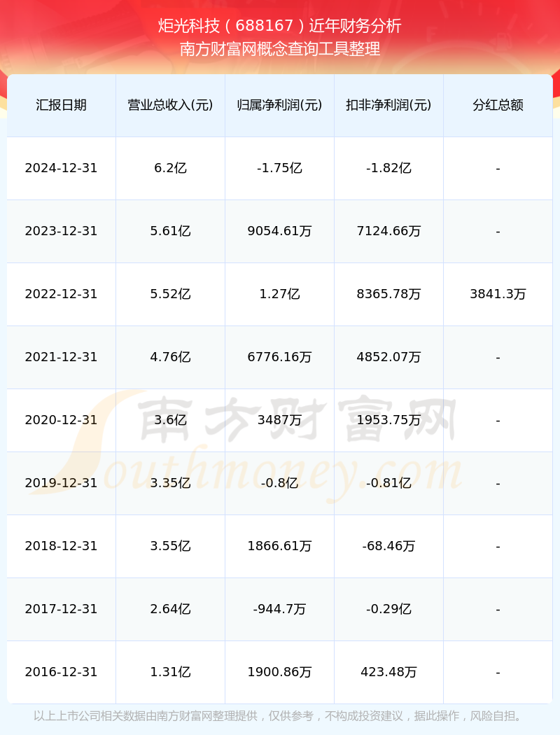The height and width of the screenshot is (735, 560).
Task: Select revenue value 6.2亿
Action: point(170,168)
